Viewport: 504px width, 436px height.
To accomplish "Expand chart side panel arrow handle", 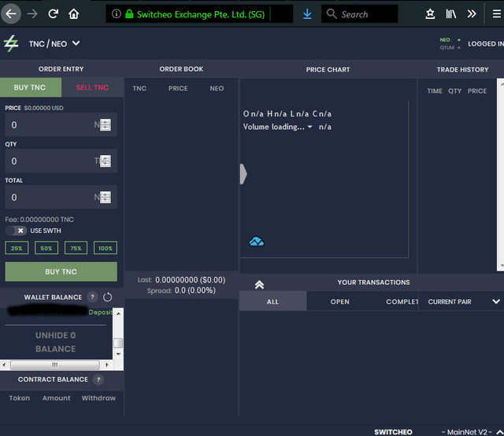I will point(243,174).
